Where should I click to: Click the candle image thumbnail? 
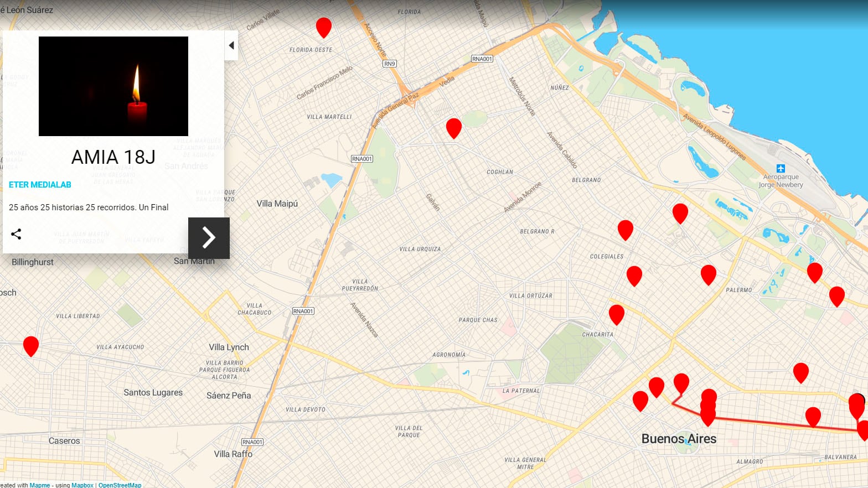113,86
